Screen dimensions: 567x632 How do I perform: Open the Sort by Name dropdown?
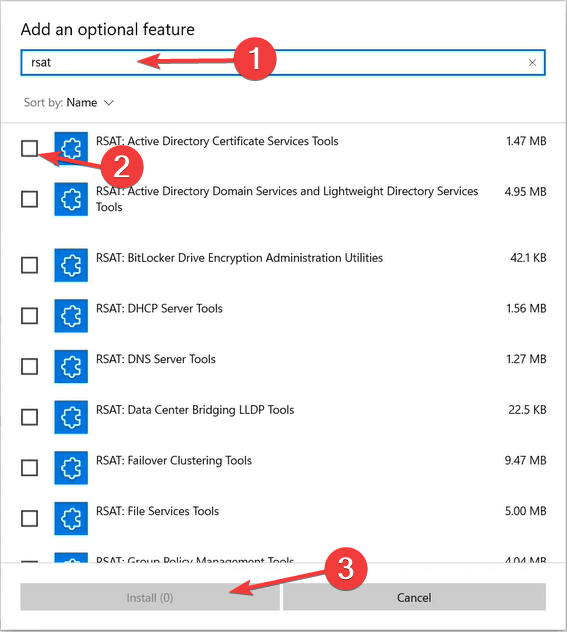[69, 102]
